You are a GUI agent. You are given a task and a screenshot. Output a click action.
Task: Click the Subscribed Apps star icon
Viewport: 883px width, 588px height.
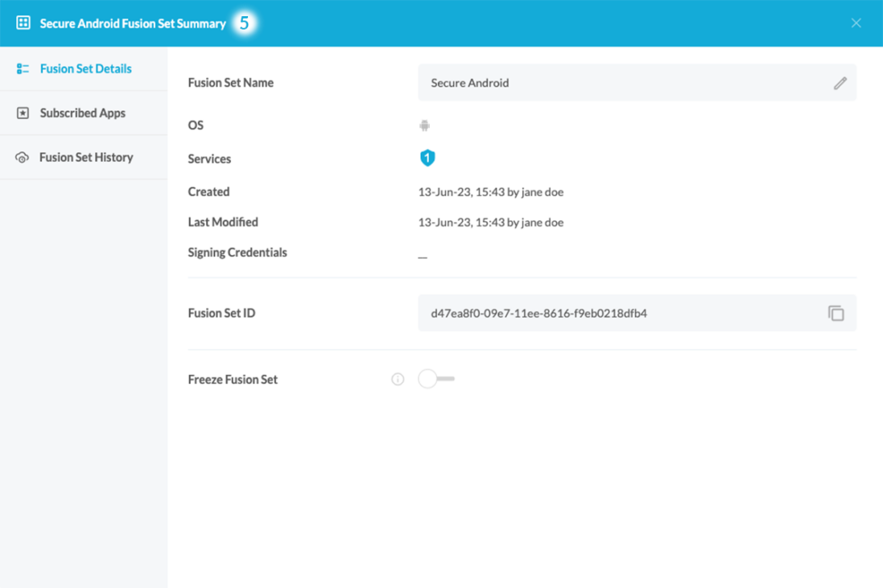click(x=23, y=113)
